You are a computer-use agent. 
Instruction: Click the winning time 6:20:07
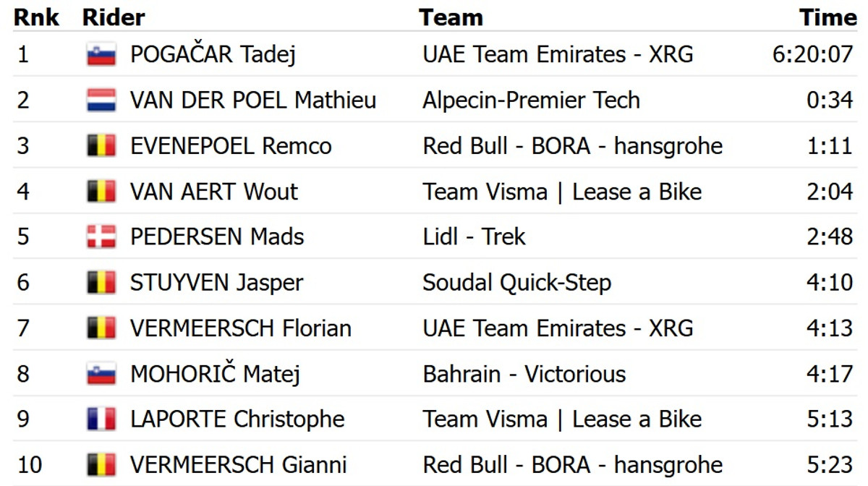point(812,55)
